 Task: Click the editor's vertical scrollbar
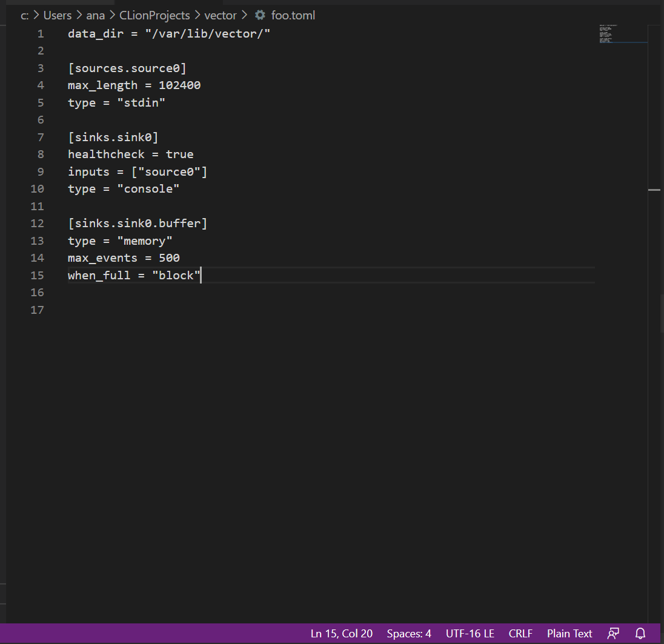click(x=654, y=190)
